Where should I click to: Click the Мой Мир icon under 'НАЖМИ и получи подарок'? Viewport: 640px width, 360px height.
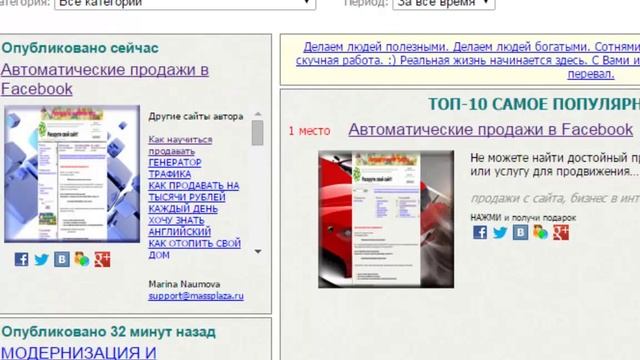[540, 232]
